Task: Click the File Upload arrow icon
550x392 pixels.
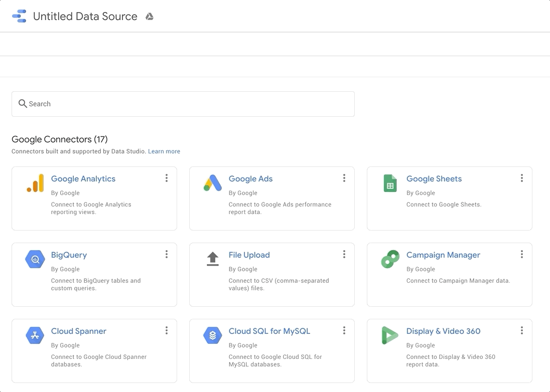Action: (x=213, y=259)
